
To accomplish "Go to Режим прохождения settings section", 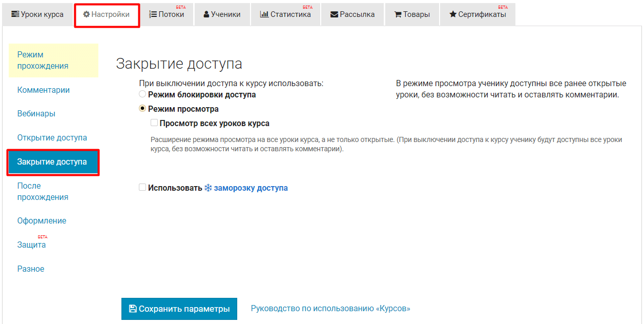I will tap(43, 60).
